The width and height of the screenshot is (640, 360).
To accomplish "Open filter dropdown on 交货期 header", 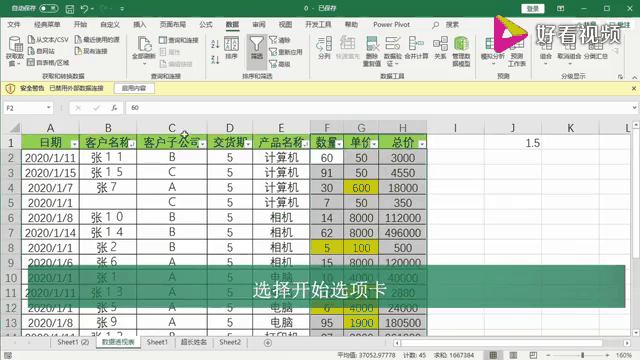I will click(248, 144).
